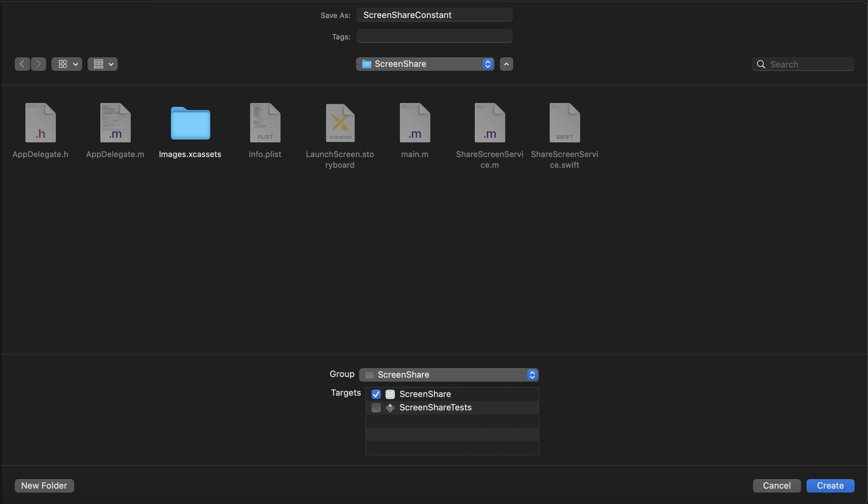Select the AppDelegate.m source file icon
Image resolution: width=868 pixels, height=504 pixels.
point(115,122)
